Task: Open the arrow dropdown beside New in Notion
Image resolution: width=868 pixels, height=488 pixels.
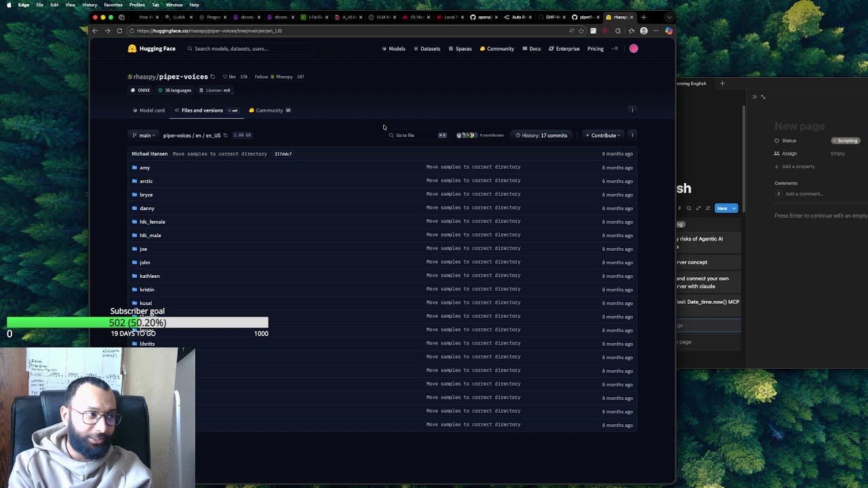Action: click(x=734, y=208)
